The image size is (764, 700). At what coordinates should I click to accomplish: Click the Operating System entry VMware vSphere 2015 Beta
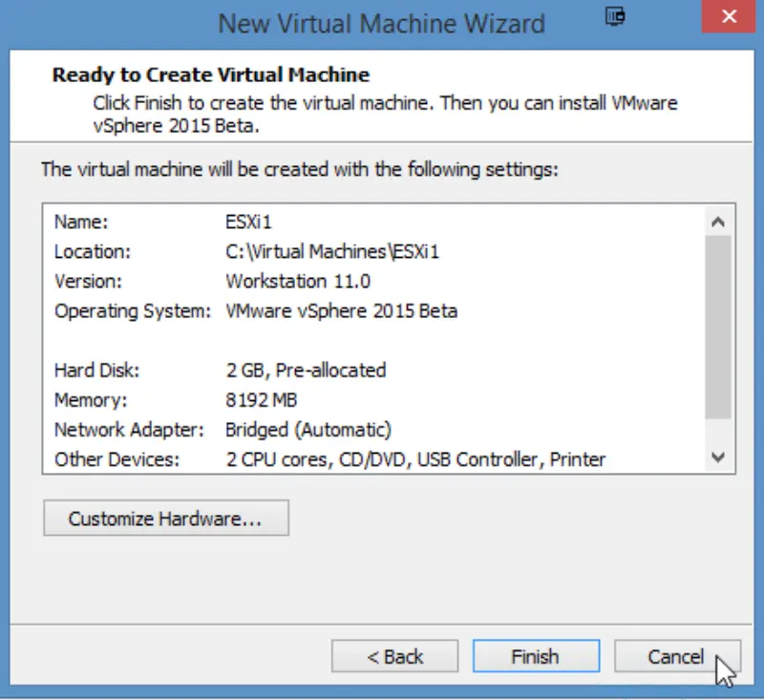point(338,310)
